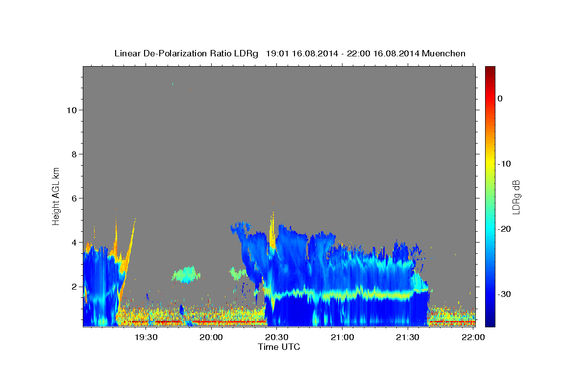Click height axis label '4'

click(74, 243)
